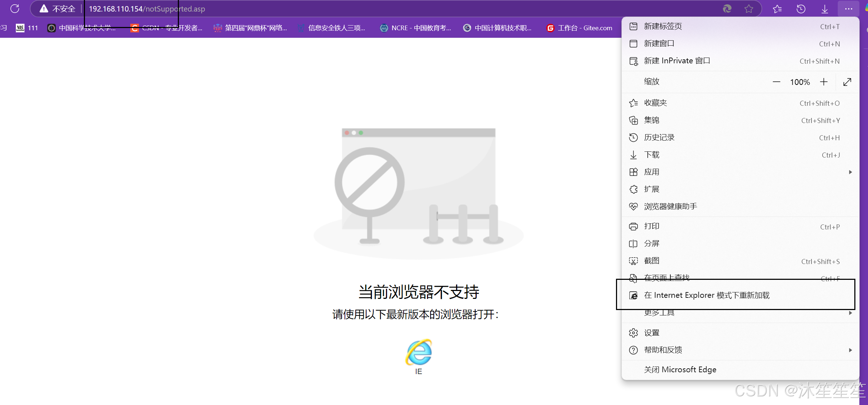Screen dimensions: 868x405
Task: Click the history clock toolbar icon
Action: coord(801,9)
